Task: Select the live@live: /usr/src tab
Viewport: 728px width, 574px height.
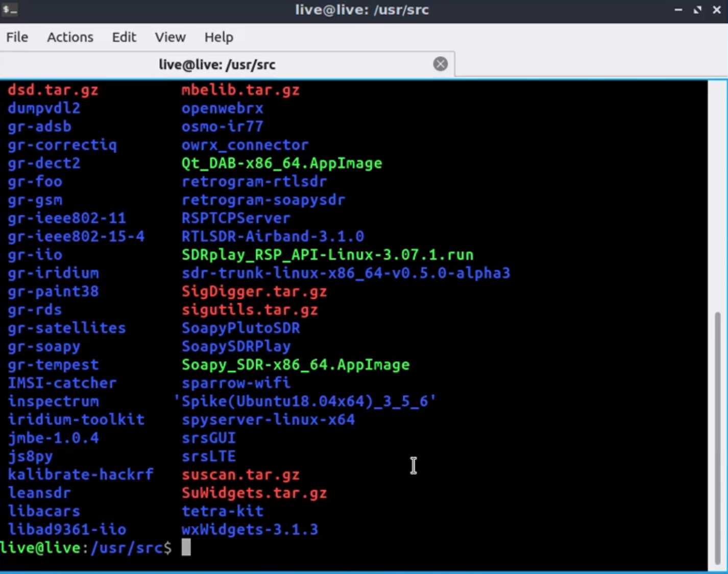Action: (x=227, y=64)
